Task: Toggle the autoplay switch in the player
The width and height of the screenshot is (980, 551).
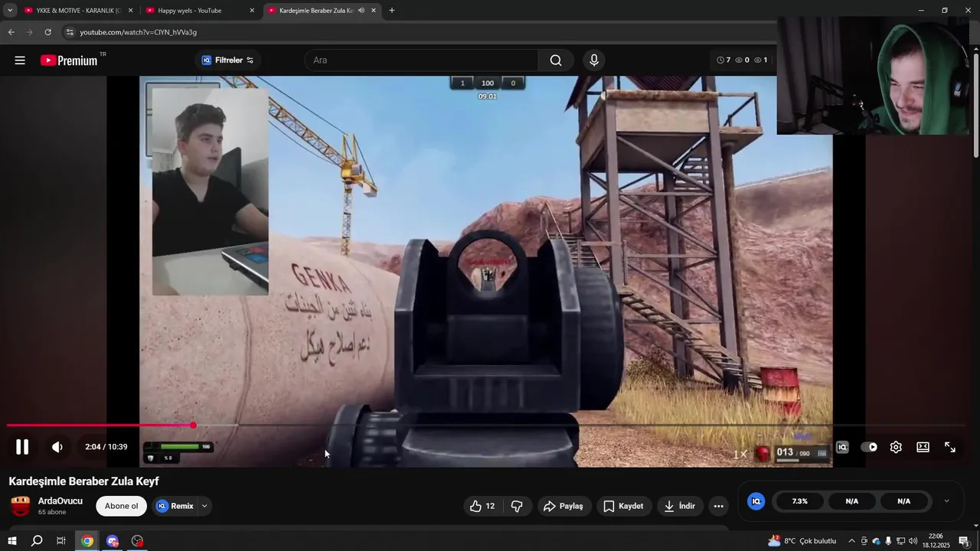Action: (869, 447)
